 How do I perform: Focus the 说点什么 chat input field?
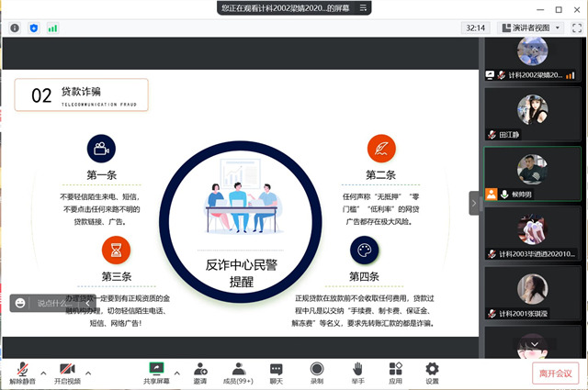(56, 303)
